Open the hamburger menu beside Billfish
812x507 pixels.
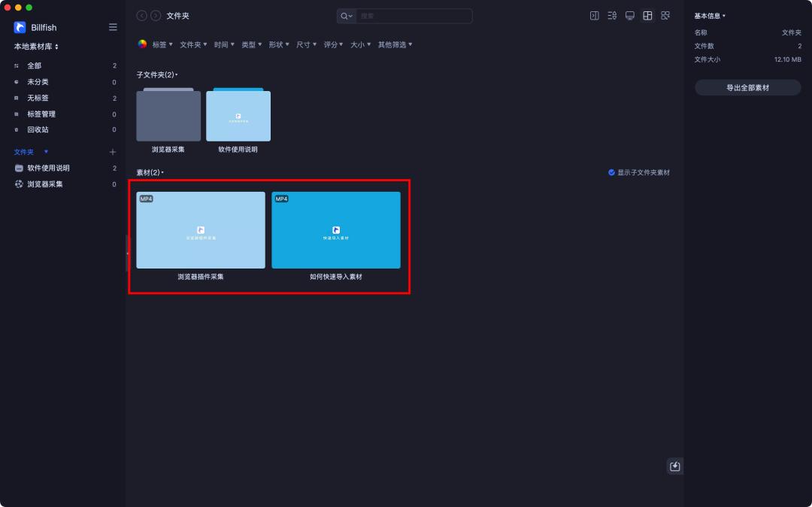[x=113, y=27]
